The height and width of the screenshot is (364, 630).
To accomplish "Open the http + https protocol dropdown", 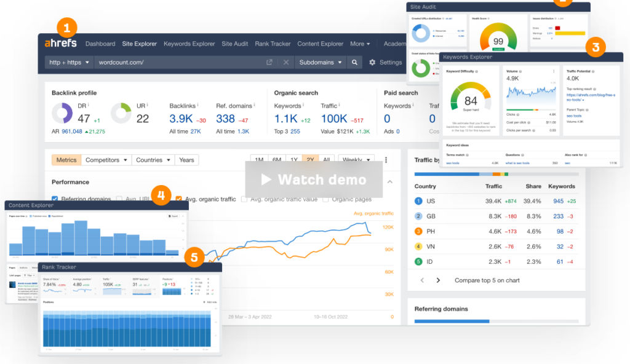I will (x=69, y=62).
